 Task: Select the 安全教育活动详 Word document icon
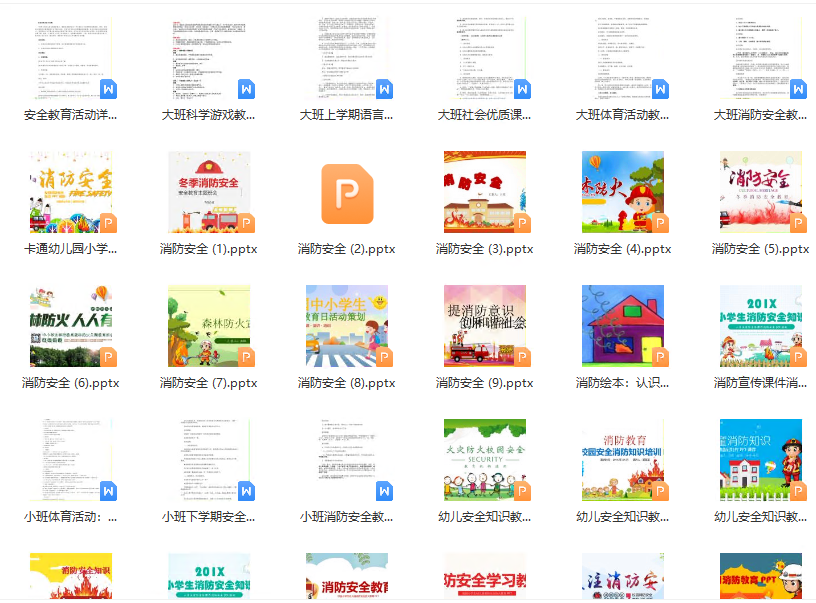pos(70,57)
